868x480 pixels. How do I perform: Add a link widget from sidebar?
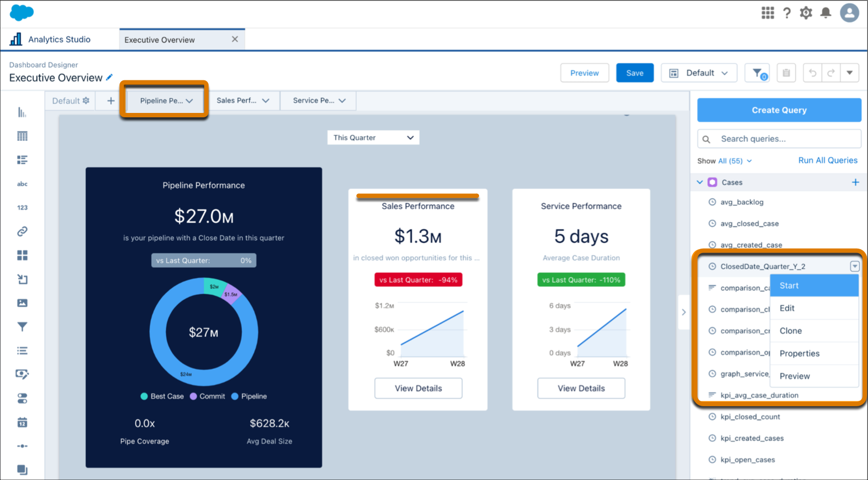coord(22,231)
